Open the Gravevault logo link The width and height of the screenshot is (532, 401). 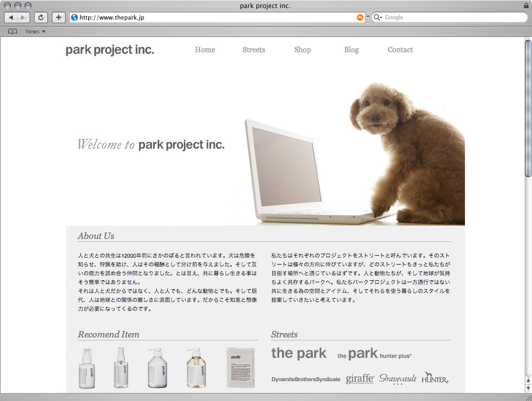397,379
